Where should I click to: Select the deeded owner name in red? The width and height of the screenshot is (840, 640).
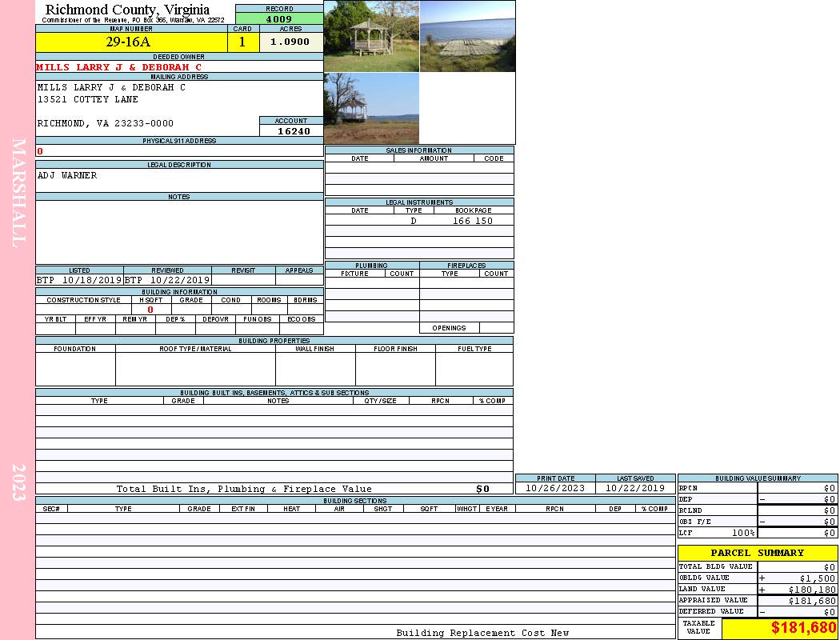(118, 67)
